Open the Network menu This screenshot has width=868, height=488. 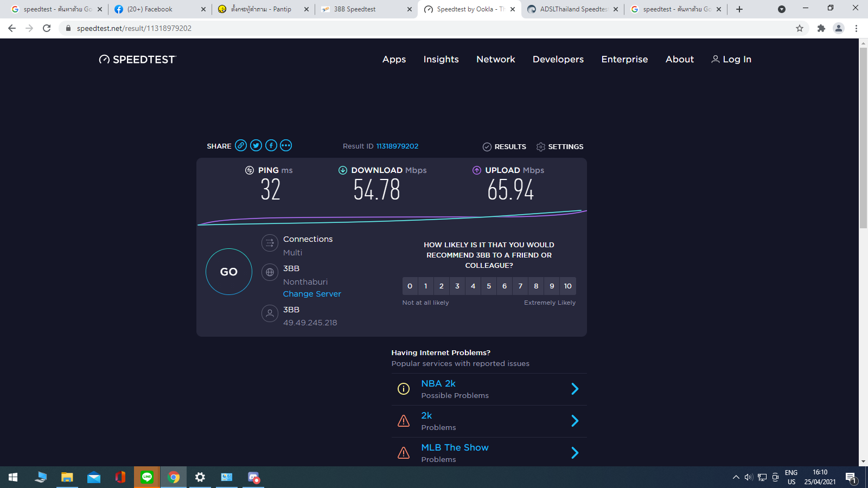click(496, 60)
